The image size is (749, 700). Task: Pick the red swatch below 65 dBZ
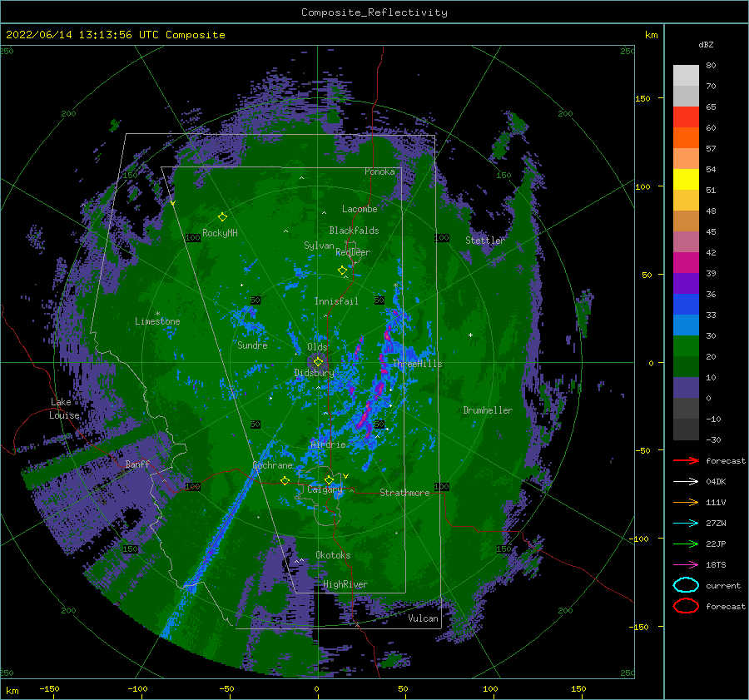tap(686, 117)
